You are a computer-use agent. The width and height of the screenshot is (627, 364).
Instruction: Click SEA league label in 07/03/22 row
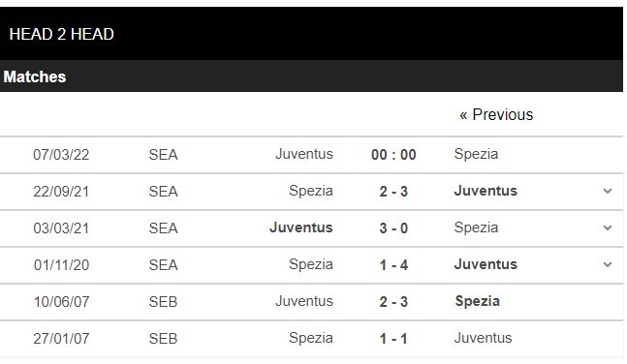tap(163, 155)
